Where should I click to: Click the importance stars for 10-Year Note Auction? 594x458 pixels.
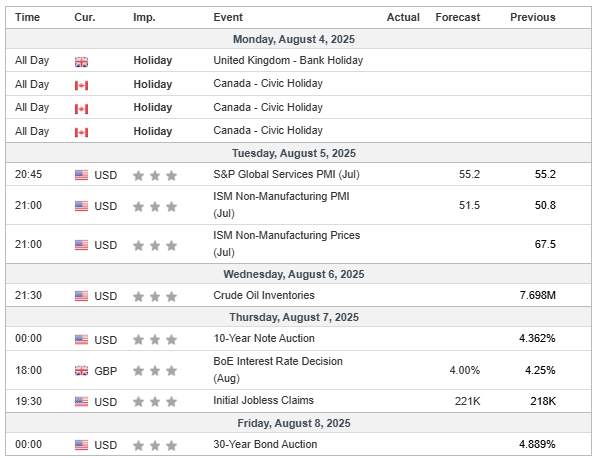tap(155, 339)
